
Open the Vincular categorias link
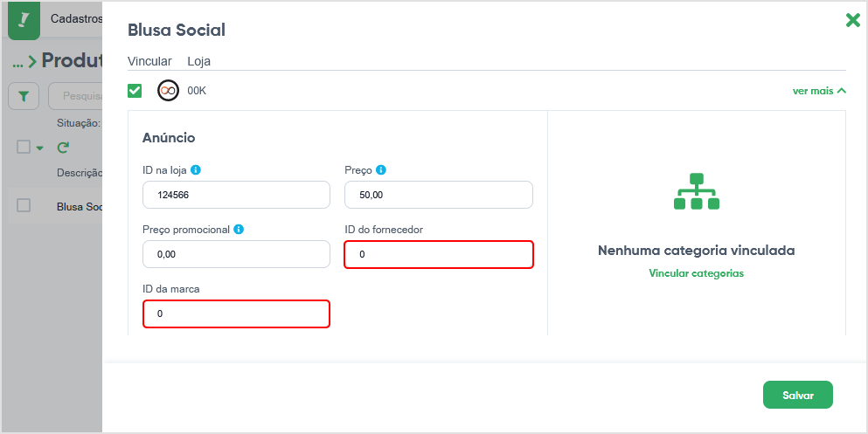point(697,273)
